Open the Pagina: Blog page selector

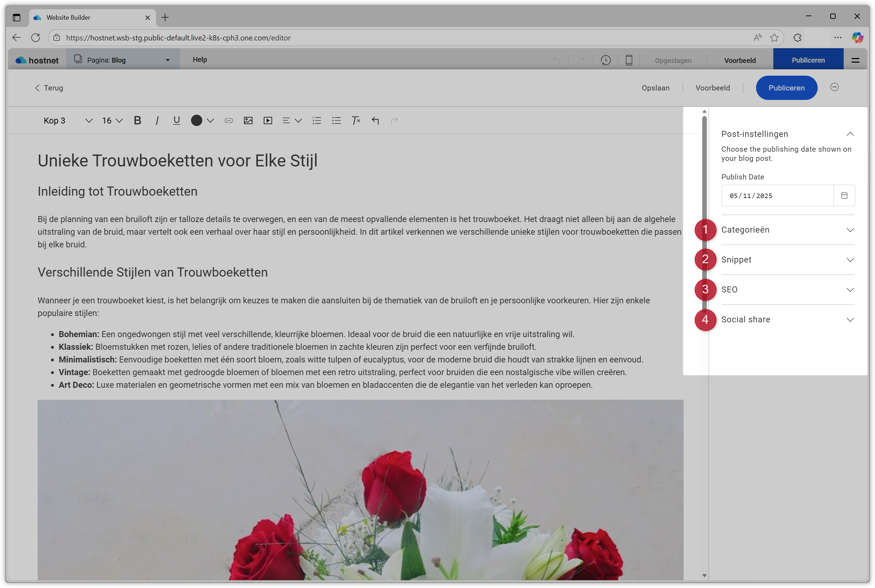pos(122,60)
